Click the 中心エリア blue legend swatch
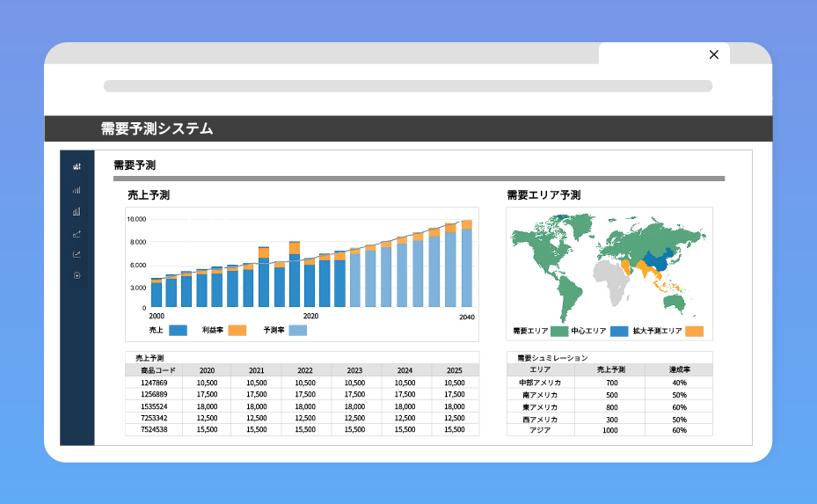The height and width of the screenshot is (504, 817). 619,332
